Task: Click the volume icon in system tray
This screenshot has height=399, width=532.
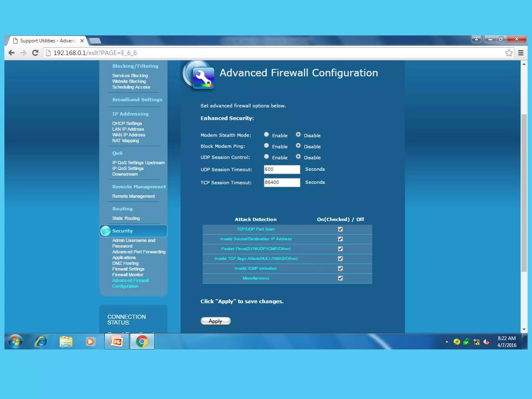Action: [486, 342]
